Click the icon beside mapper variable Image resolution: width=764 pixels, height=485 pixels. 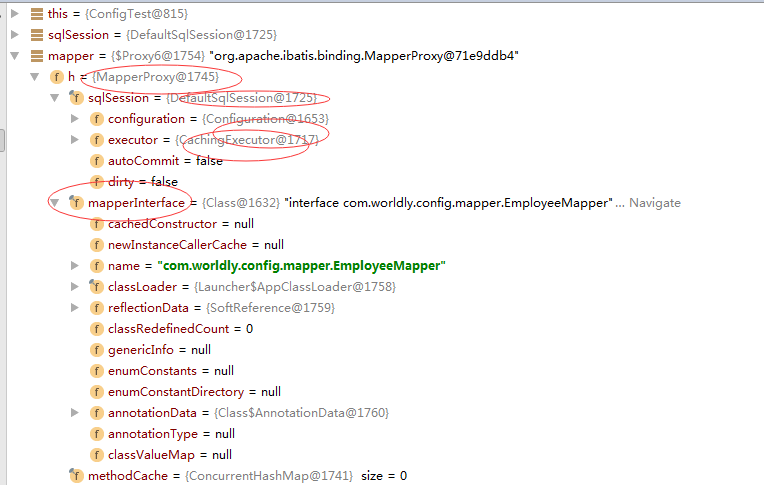coord(37,56)
